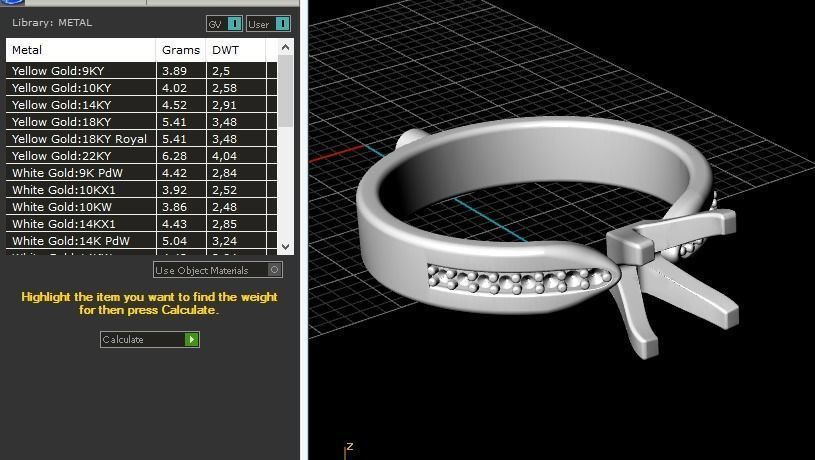Select White Gold:10KW row

(x=141, y=207)
